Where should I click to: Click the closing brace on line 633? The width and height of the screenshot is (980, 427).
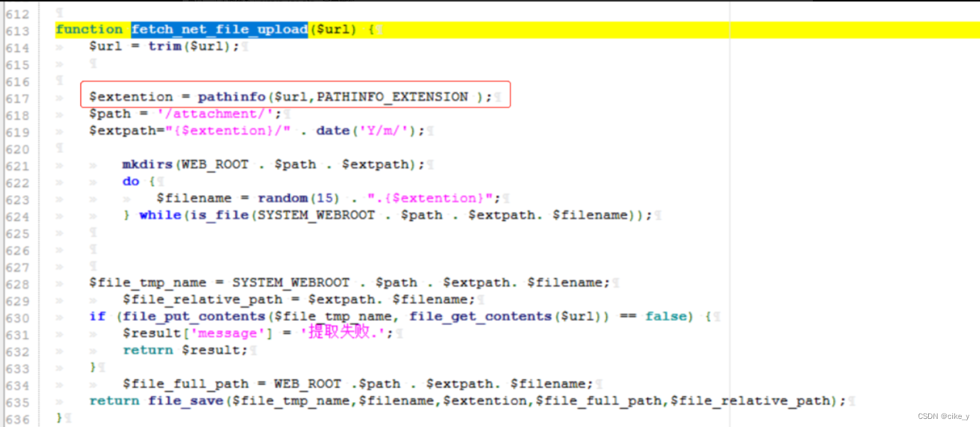tap(93, 367)
